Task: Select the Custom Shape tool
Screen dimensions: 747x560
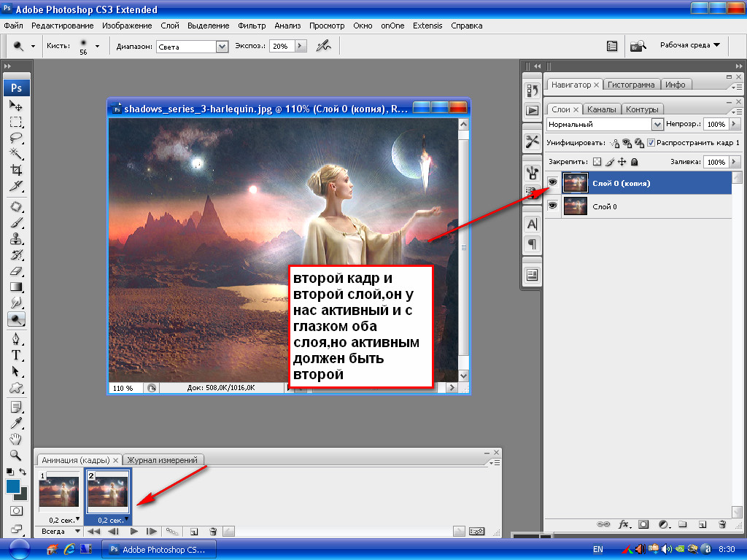Action: coord(16,388)
